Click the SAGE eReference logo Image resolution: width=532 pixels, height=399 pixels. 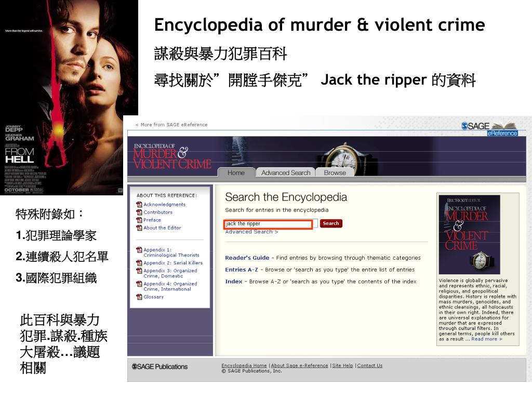(489, 129)
